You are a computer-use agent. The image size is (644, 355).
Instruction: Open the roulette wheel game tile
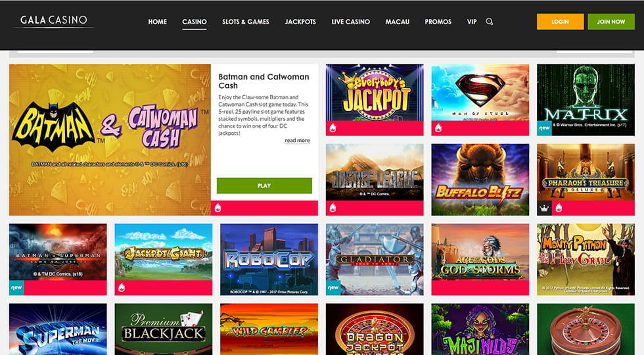[586, 329]
